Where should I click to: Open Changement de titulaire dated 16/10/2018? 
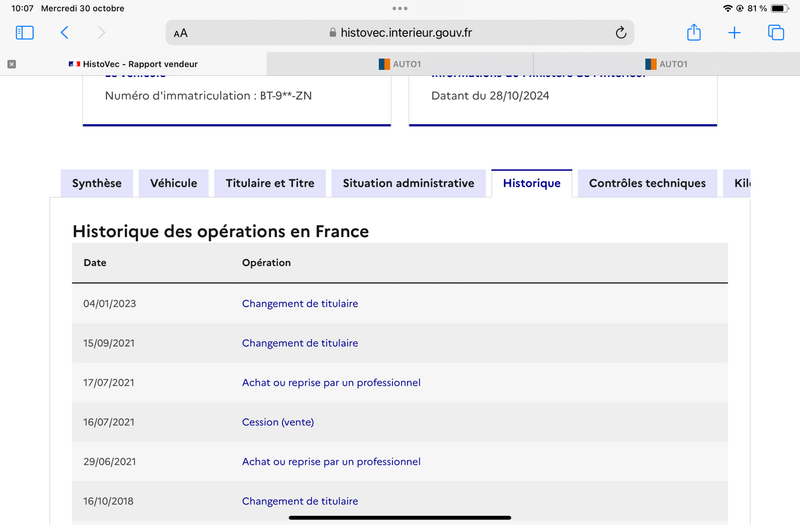[x=300, y=502]
